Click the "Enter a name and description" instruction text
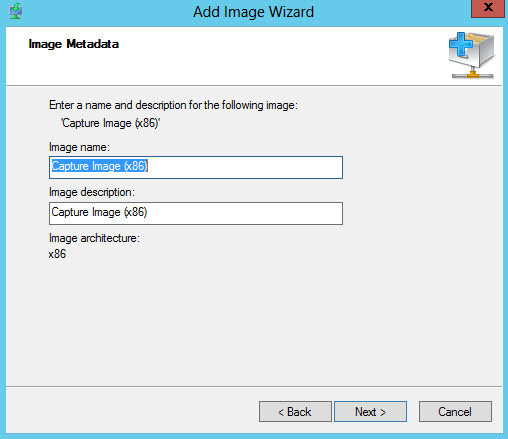 pyautogui.click(x=173, y=105)
